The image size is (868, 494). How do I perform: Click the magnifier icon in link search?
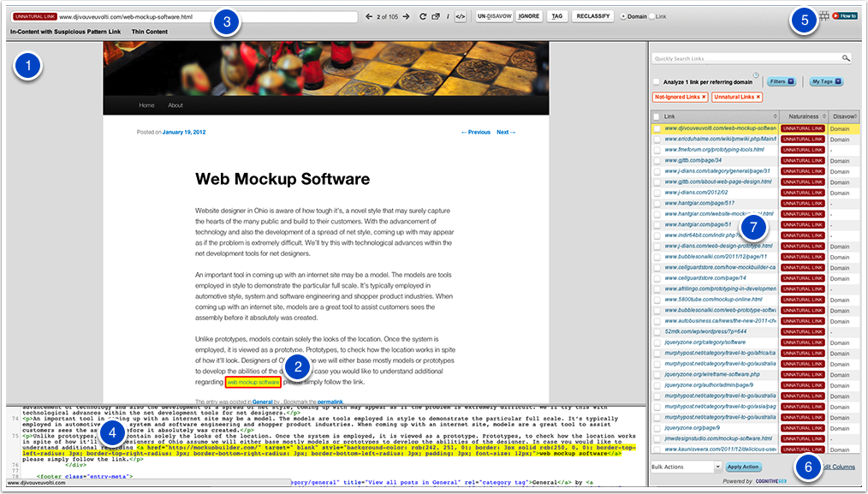[846, 57]
